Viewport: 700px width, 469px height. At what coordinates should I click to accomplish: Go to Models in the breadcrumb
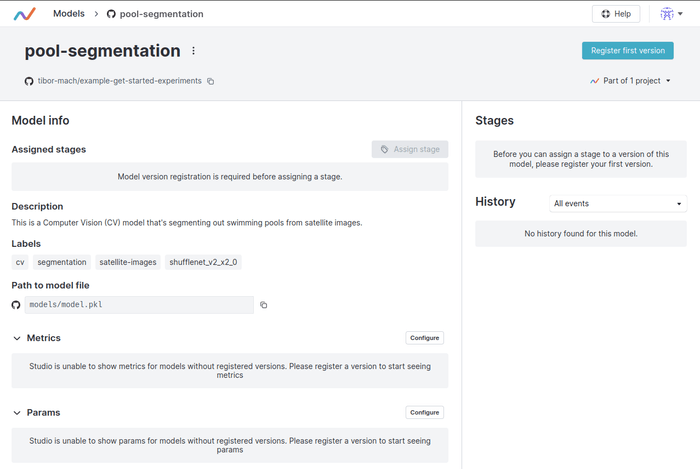[x=68, y=14]
